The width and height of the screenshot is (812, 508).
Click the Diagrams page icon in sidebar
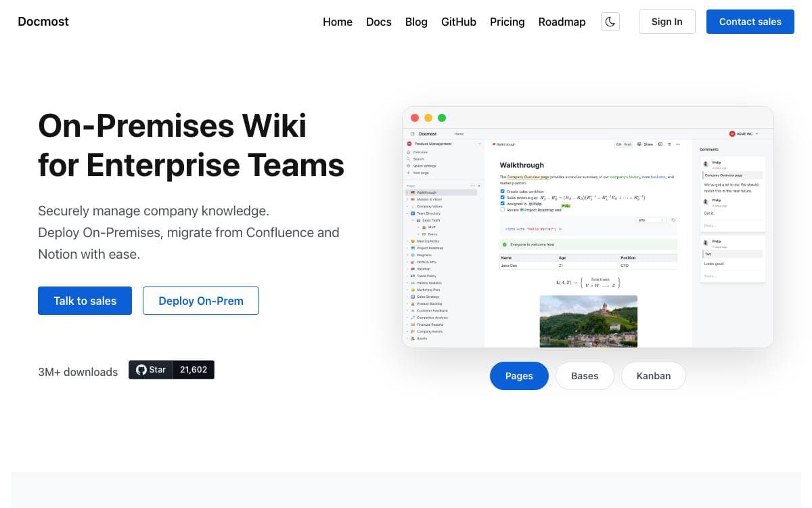[413, 255]
